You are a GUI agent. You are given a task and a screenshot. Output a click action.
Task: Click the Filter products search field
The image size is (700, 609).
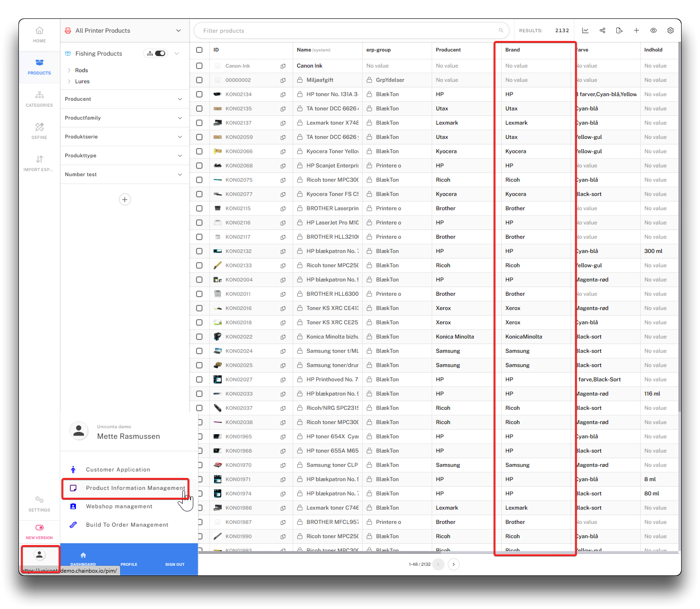coord(350,31)
